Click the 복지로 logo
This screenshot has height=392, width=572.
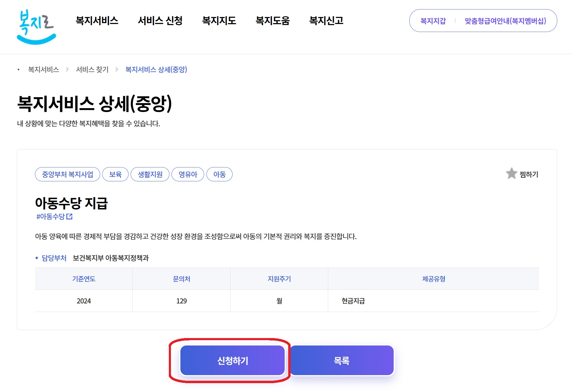point(36,27)
